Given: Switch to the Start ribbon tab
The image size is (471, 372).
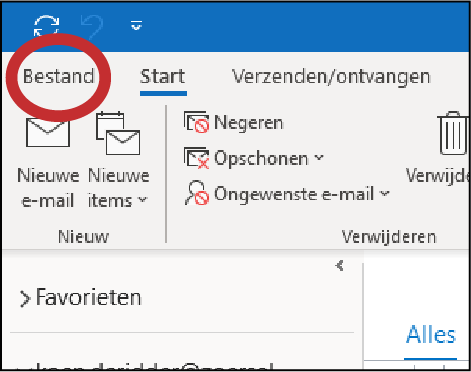Looking at the screenshot, I should click(163, 77).
